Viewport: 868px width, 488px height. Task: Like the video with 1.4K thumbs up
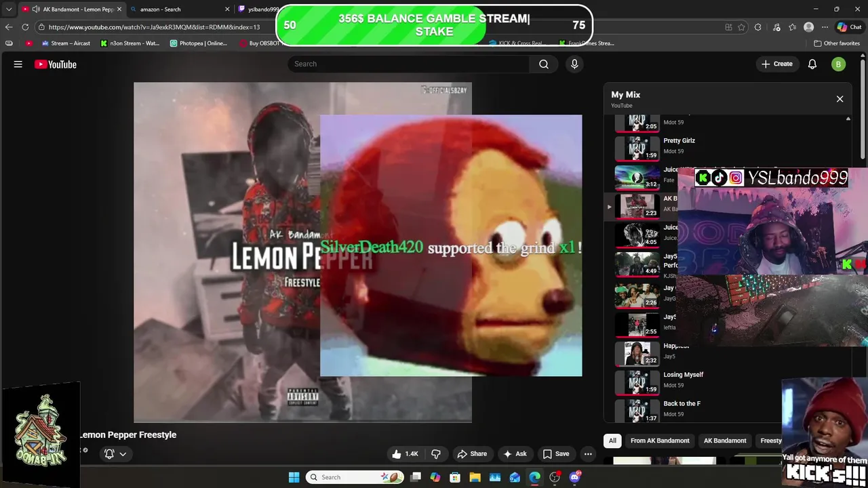click(x=404, y=453)
